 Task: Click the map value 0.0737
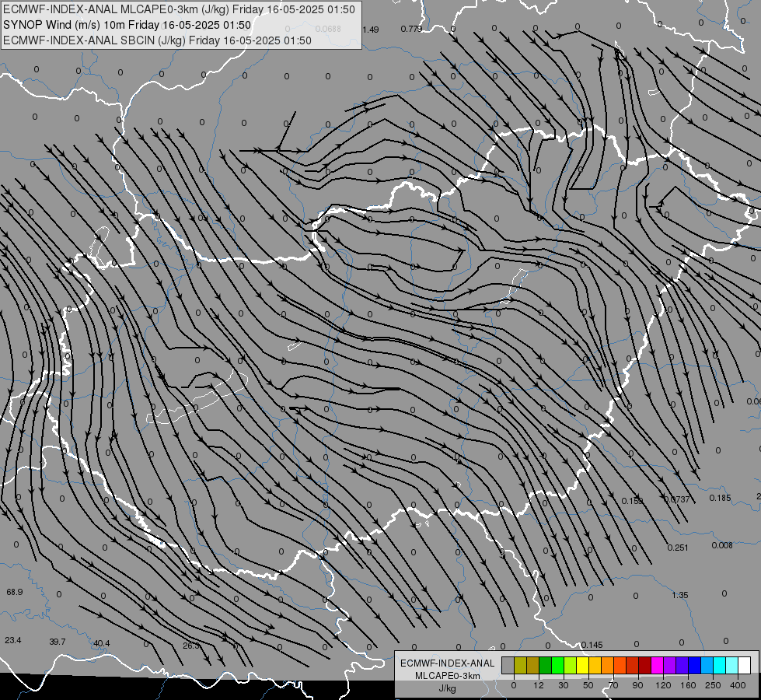676,499
